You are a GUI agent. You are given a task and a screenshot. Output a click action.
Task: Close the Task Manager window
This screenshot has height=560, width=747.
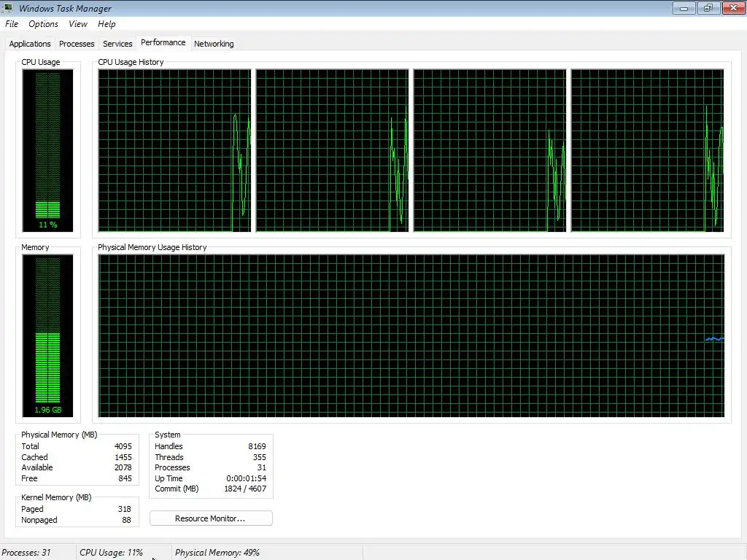[734, 8]
